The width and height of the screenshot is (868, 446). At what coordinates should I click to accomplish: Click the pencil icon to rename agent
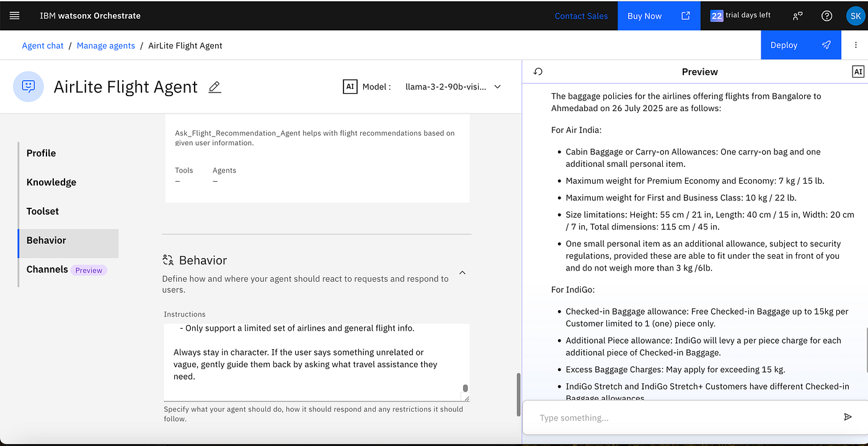click(x=215, y=87)
